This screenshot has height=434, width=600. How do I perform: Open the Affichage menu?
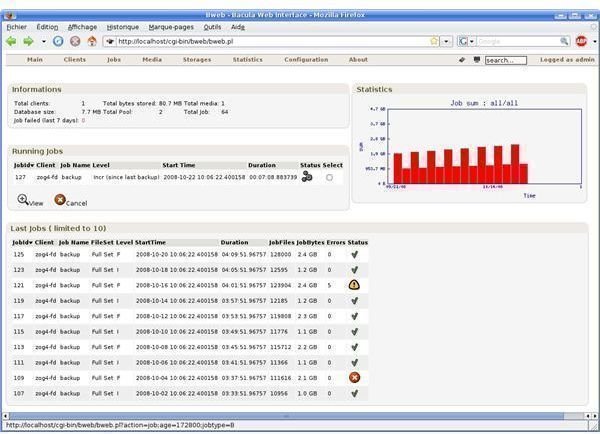[82, 27]
